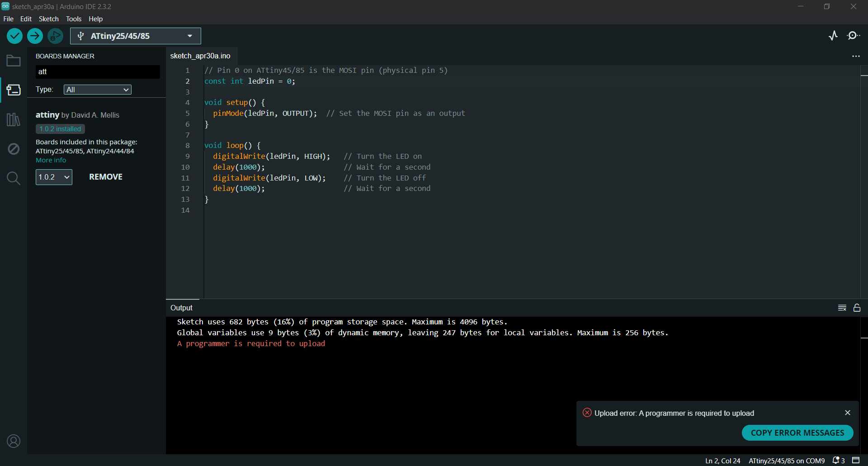The image size is (868, 466).
Task: Minimize the Arduino IDE window
Action: (800, 6)
